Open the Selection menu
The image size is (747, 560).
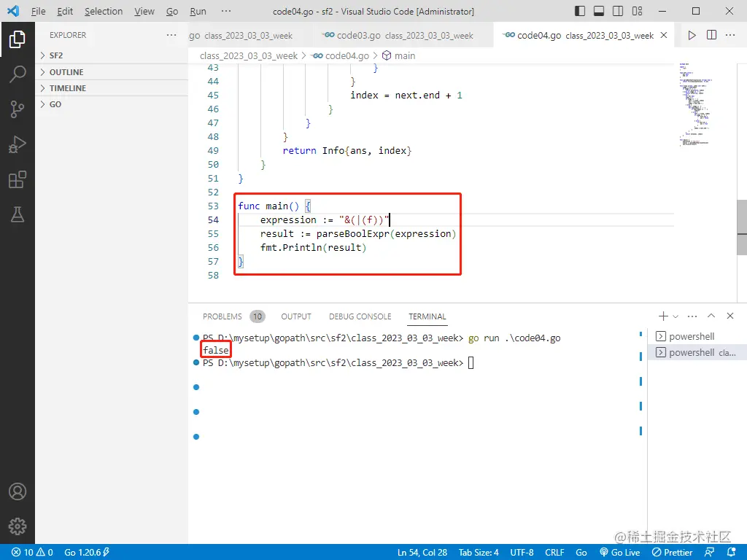click(x=104, y=11)
